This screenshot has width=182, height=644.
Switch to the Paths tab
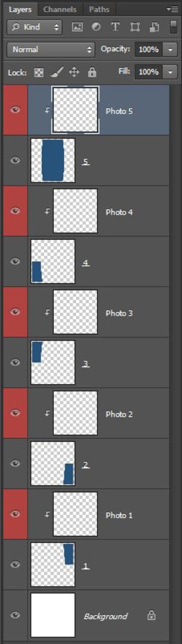[99, 10]
